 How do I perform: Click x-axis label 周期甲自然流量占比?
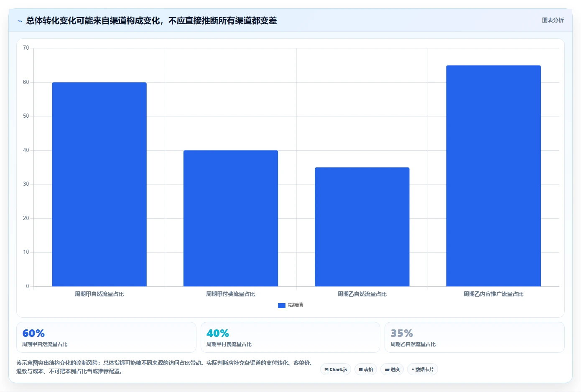click(99, 294)
